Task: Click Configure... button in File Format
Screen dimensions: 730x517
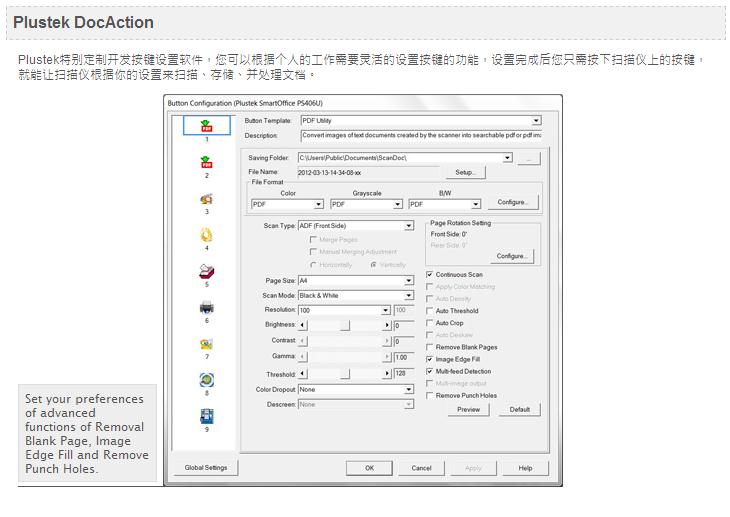Action: pos(513,202)
